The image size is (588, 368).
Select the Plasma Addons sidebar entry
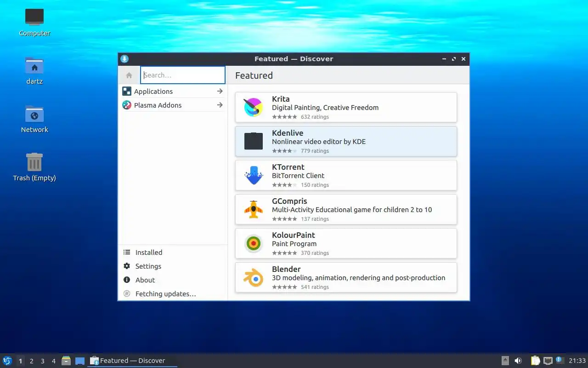(x=173, y=105)
